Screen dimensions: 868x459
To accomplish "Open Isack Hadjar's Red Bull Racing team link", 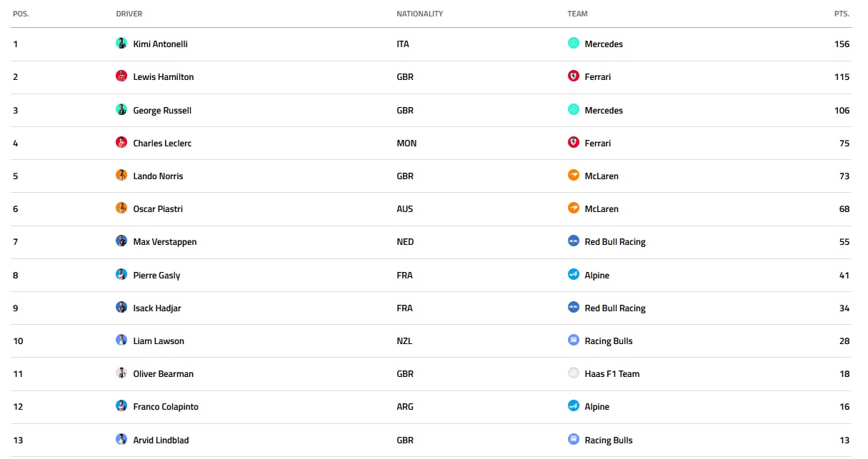I will pos(615,308).
